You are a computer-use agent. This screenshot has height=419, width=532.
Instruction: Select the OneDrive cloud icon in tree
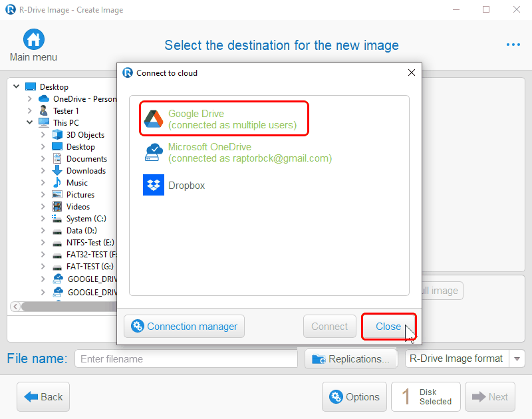[44, 98]
